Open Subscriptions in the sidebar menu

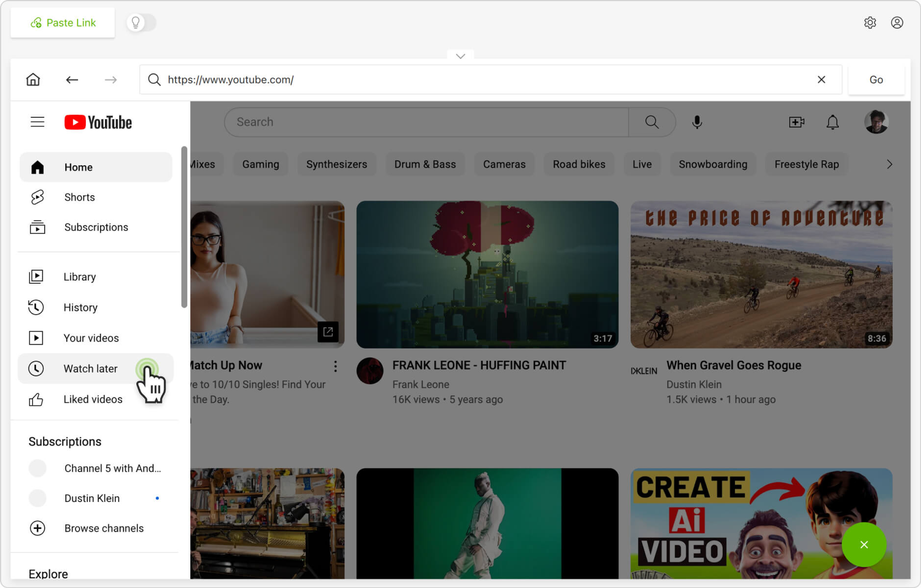96,227
